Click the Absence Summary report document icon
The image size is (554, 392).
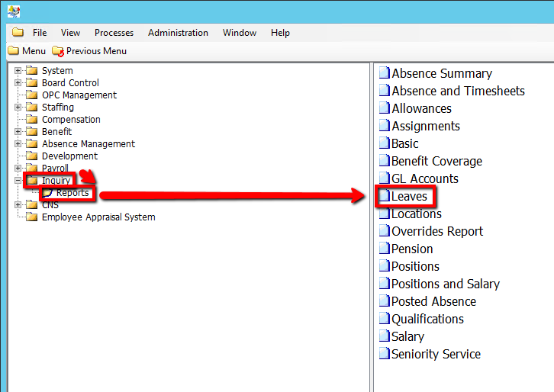click(385, 74)
